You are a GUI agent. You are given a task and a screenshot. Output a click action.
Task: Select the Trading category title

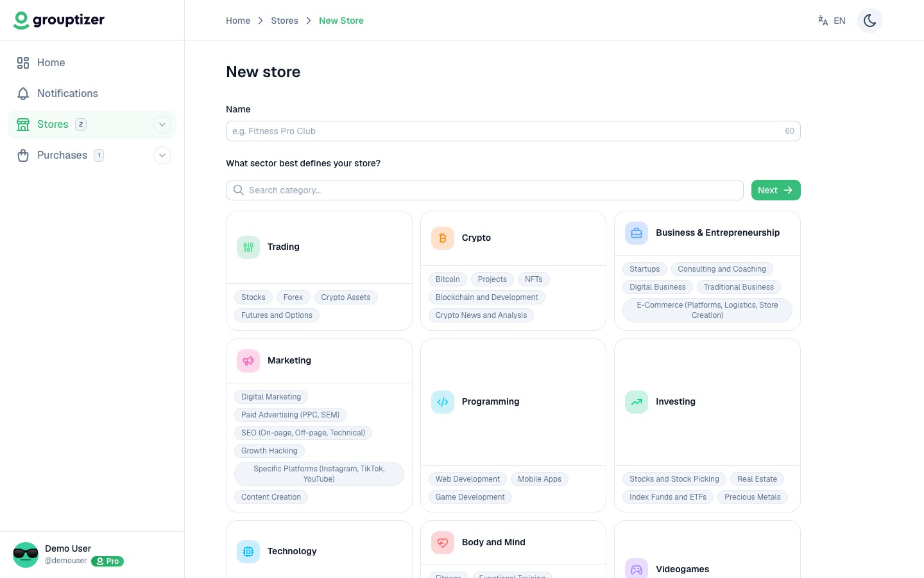pos(284,247)
